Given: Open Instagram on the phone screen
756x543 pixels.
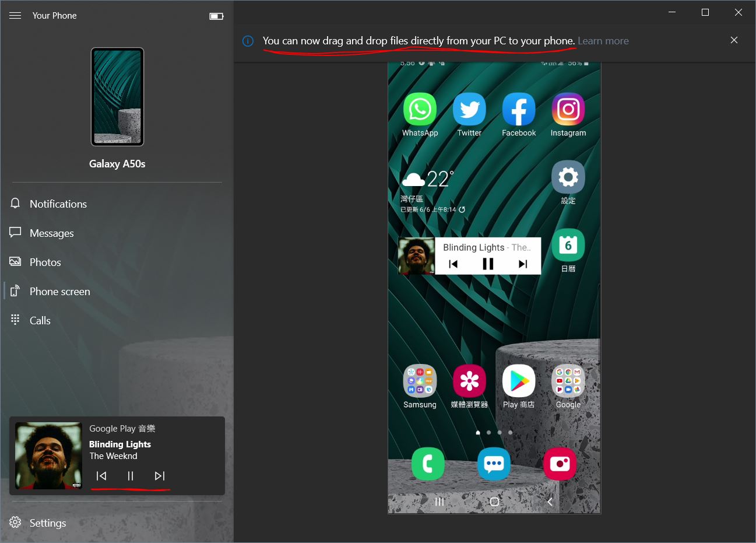Looking at the screenshot, I should 568,114.
